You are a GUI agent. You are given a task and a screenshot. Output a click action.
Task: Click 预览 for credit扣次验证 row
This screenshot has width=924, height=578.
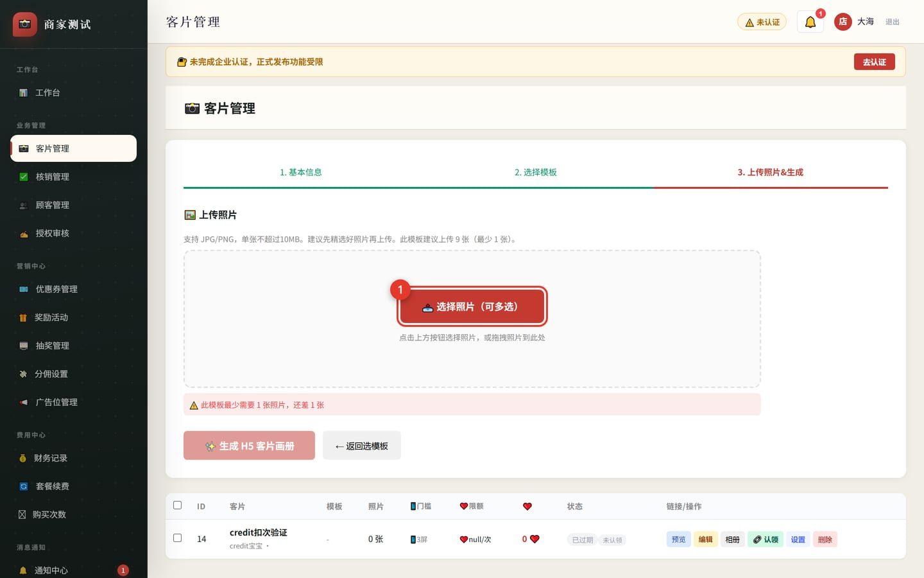[x=678, y=539]
